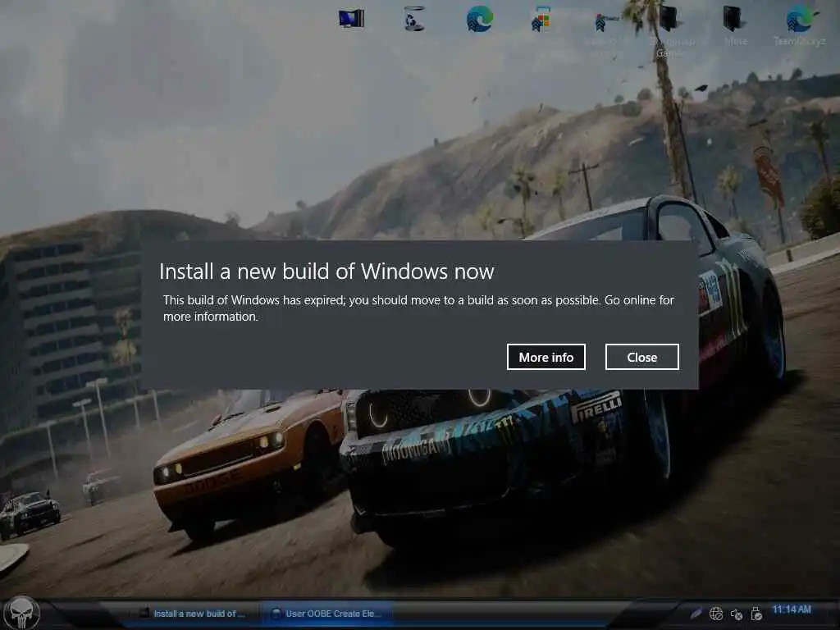Screen dimensions: 840x630
Task: Switch to 'User OOBE Create Ele...' taskbar item
Action: [326, 614]
